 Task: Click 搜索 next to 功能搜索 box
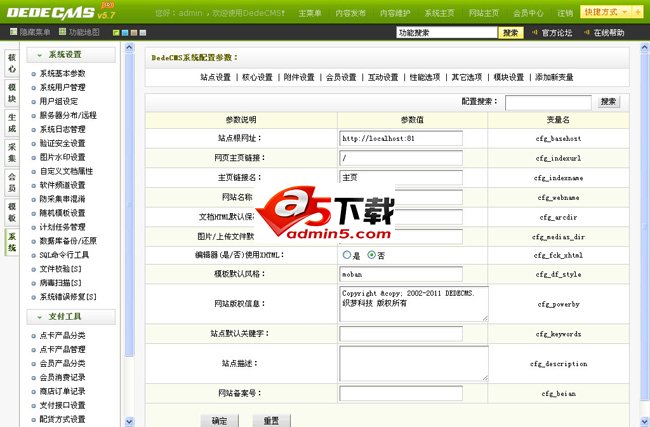click(511, 33)
